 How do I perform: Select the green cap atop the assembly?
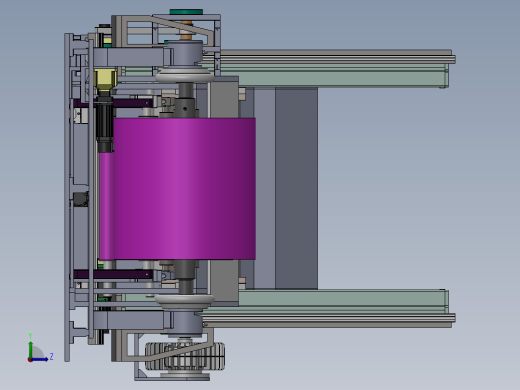click(186, 12)
